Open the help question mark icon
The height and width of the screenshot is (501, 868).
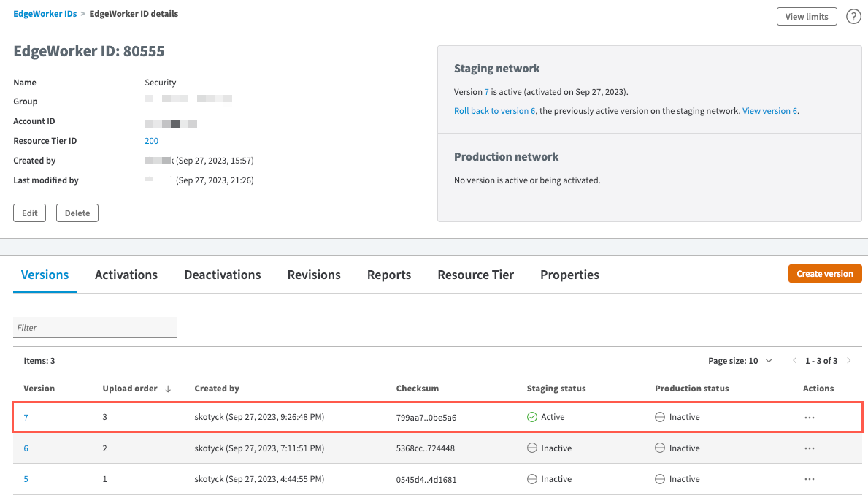(853, 17)
